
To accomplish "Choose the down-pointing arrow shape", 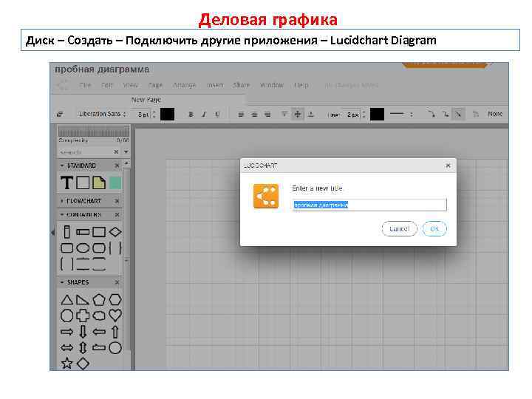I will point(83,332).
